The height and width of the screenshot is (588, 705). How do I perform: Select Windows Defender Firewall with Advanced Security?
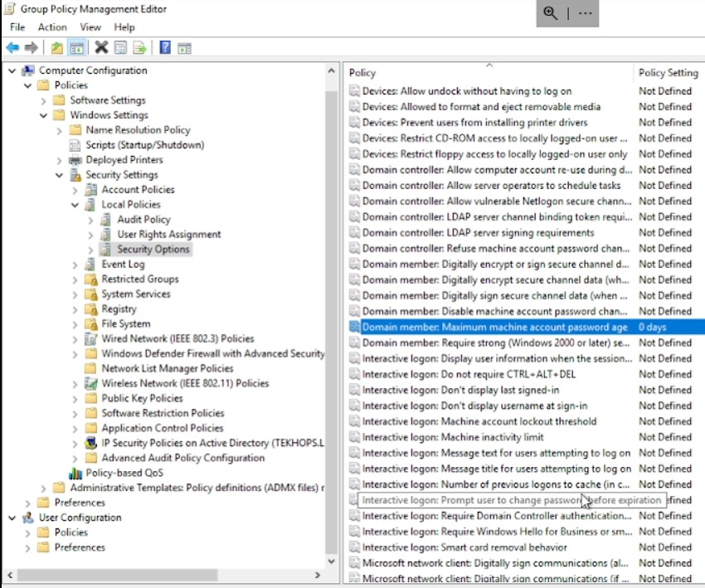click(212, 353)
